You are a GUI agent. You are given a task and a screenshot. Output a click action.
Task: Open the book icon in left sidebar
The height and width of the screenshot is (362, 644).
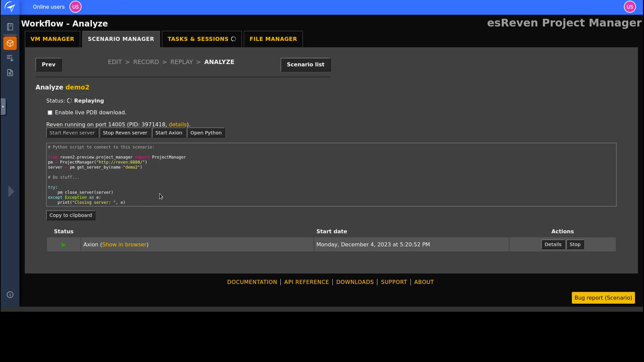(10, 27)
